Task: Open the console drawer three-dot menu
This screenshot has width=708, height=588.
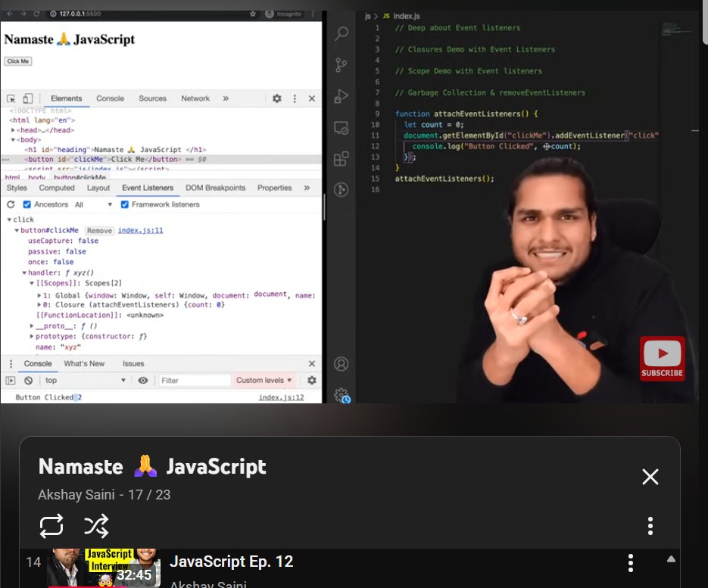Action: coord(11,364)
